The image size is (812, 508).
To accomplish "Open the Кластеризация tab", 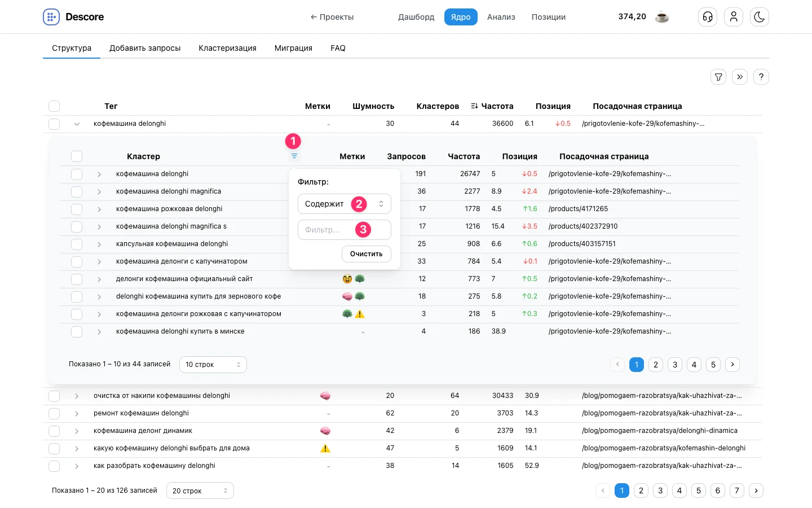I will pos(227,48).
